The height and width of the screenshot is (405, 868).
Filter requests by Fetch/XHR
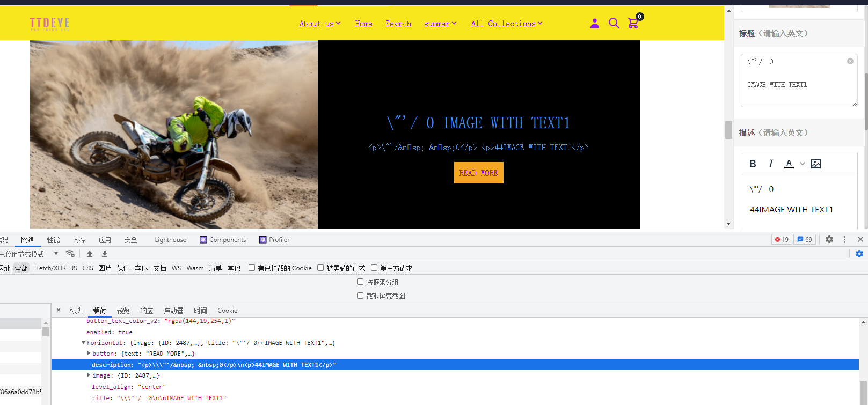click(51, 268)
